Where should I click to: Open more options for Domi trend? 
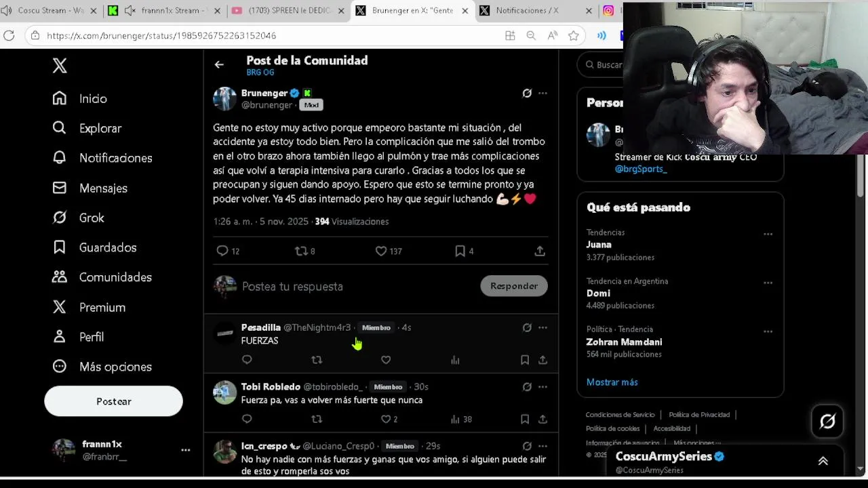[x=768, y=283]
